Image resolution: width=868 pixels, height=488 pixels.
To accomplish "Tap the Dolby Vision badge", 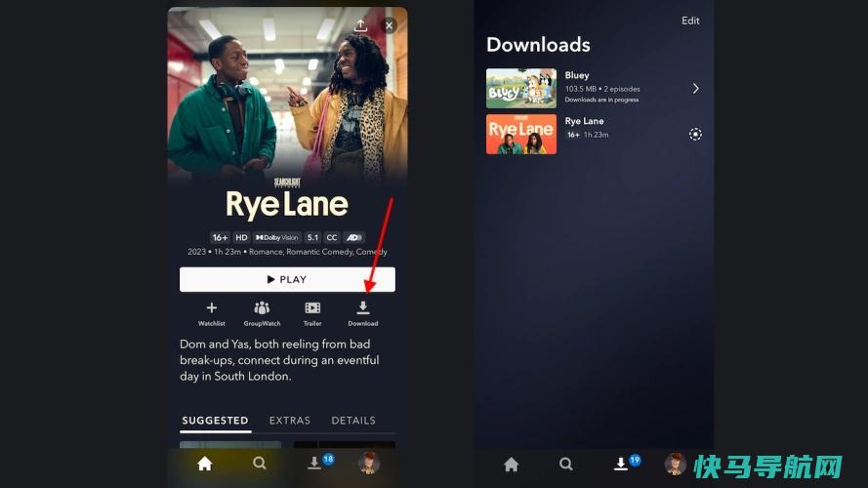I will pyautogui.click(x=276, y=237).
